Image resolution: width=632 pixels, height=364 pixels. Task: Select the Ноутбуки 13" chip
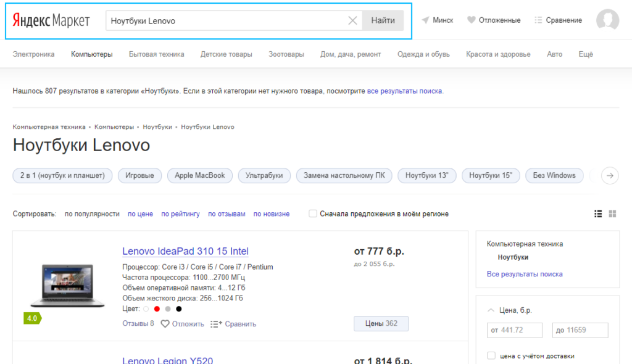[427, 175]
